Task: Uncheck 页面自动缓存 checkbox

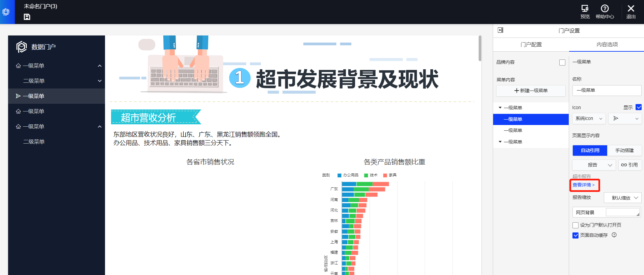Action: pos(575,235)
